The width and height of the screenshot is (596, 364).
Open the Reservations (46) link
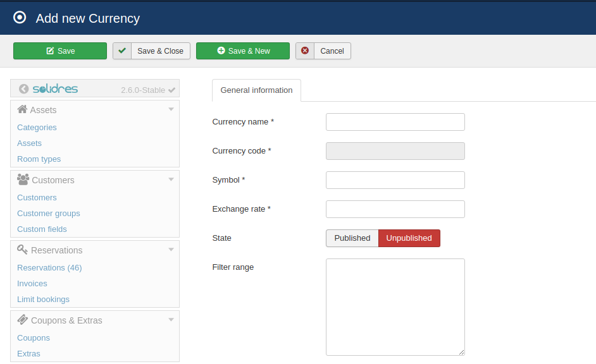(49, 268)
